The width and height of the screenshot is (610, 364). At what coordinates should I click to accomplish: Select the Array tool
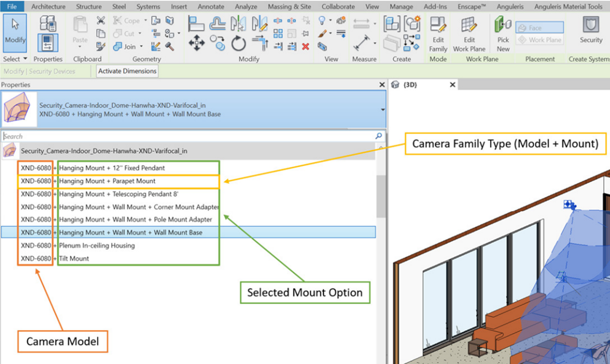[x=278, y=33]
